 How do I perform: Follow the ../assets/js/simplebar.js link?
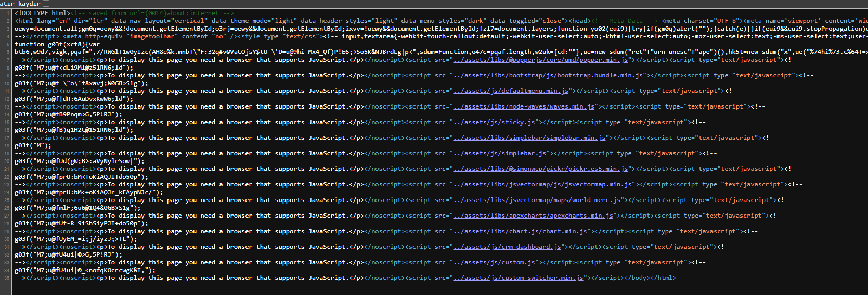click(500, 153)
